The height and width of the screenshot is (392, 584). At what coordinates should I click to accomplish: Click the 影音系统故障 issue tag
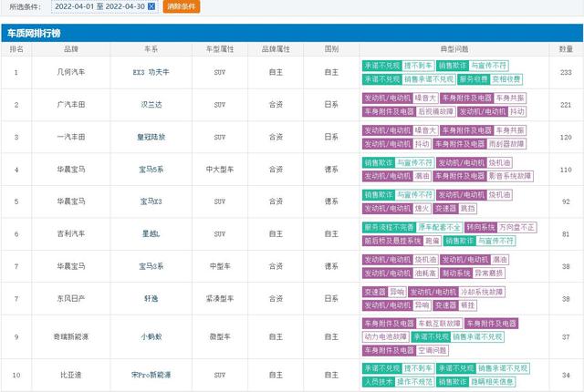(509, 176)
